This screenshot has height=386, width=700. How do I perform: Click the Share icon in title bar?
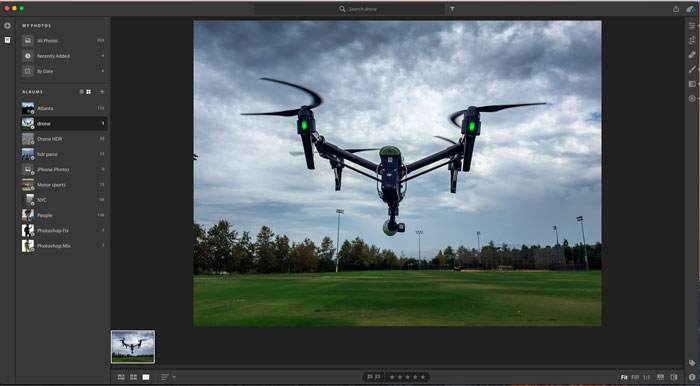coord(676,9)
